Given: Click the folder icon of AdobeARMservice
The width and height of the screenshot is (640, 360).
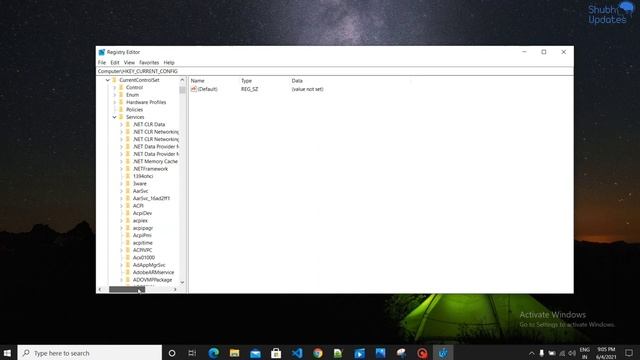Looking at the screenshot, I should tap(128, 272).
